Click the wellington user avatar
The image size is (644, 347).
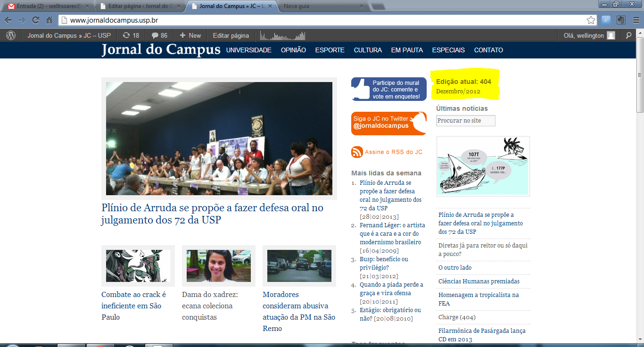(x=611, y=35)
